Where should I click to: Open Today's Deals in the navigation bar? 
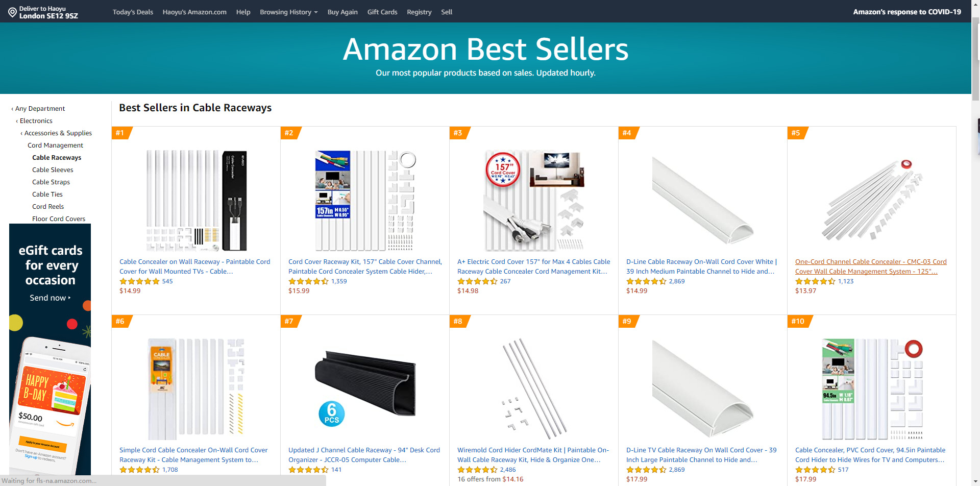[x=133, y=12]
